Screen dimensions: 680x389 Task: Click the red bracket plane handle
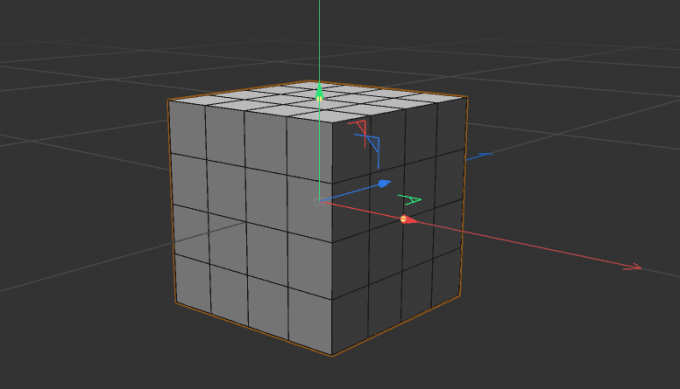[360, 134]
